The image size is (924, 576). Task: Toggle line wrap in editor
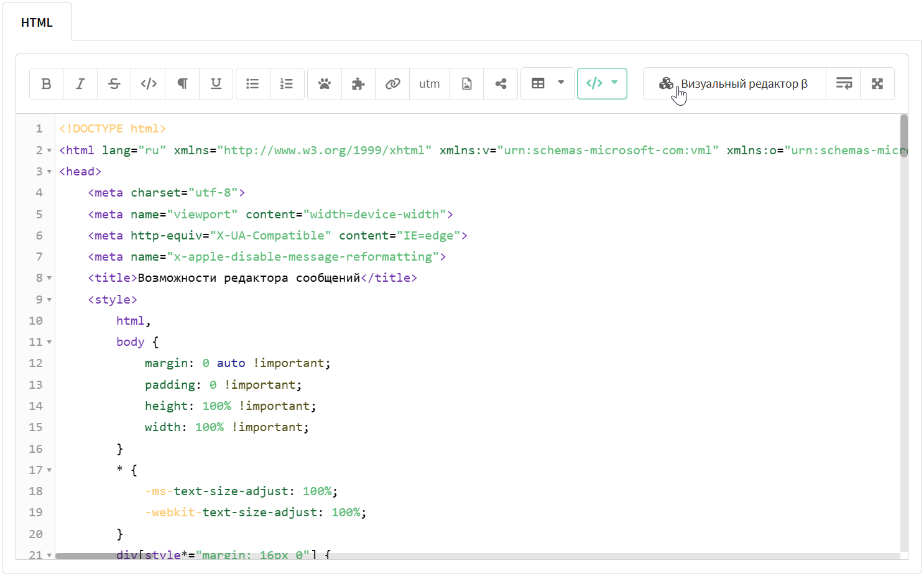click(843, 84)
